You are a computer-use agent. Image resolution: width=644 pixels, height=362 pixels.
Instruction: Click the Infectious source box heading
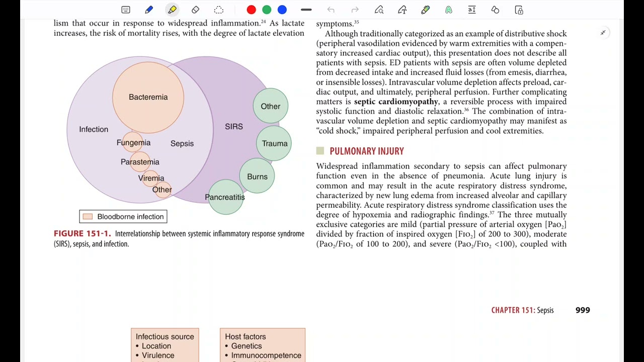pos(165,337)
